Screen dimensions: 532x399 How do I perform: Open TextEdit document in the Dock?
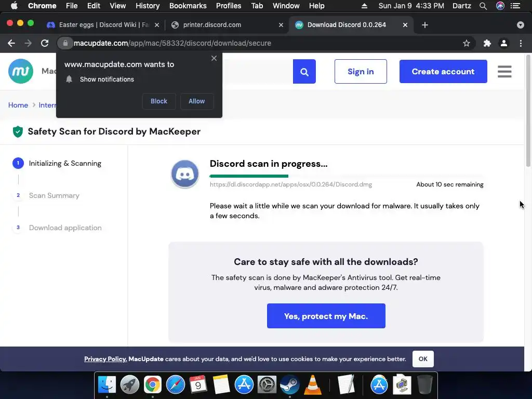pos(346,385)
